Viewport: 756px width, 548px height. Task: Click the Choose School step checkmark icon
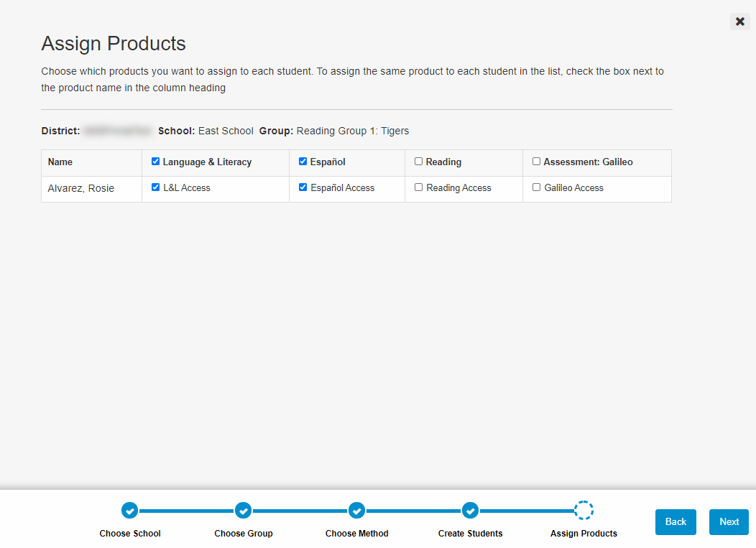(129, 511)
